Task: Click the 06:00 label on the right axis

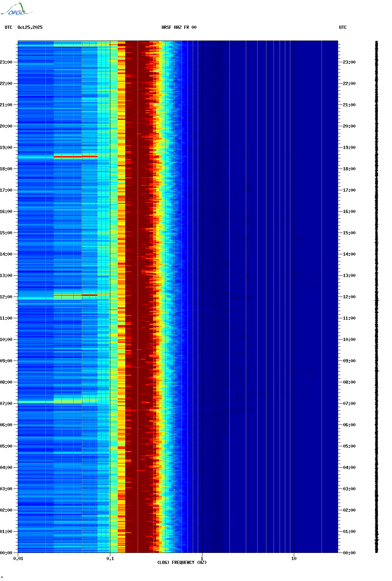Action: pyautogui.click(x=349, y=425)
